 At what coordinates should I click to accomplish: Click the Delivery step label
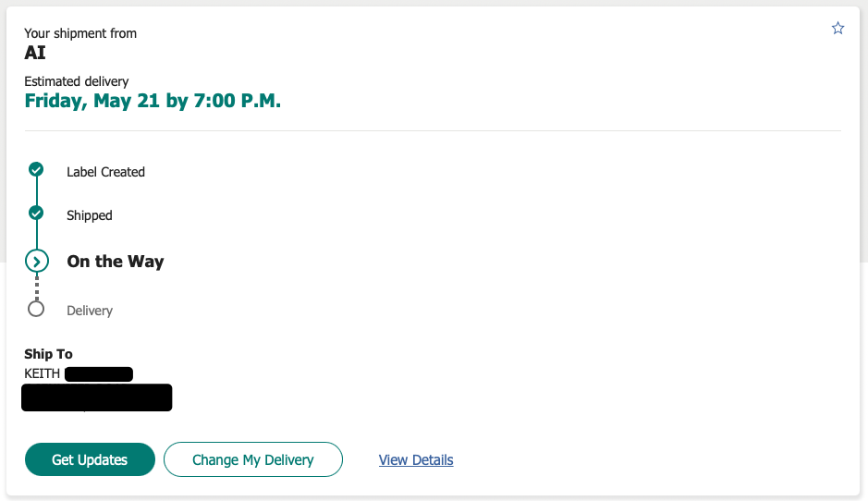pos(90,311)
